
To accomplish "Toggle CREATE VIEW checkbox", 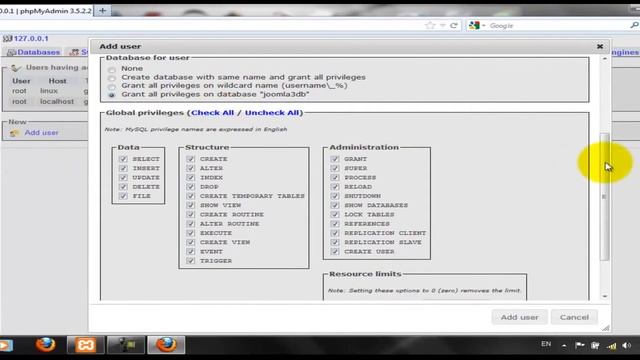I will [191, 242].
